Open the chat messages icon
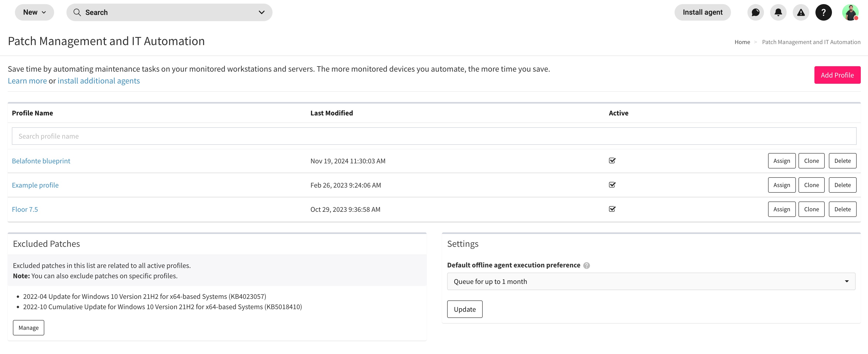Screen dimensions: 868x354 [755, 12]
